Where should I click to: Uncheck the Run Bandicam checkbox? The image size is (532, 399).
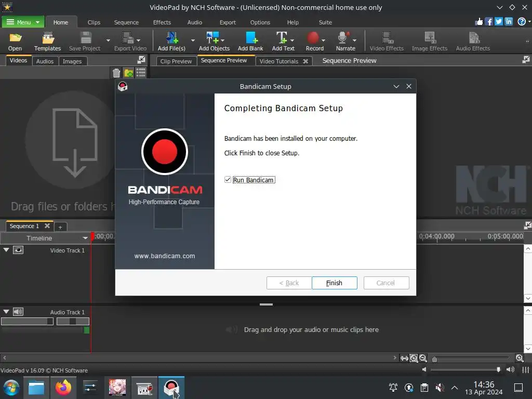(x=228, y=179)
